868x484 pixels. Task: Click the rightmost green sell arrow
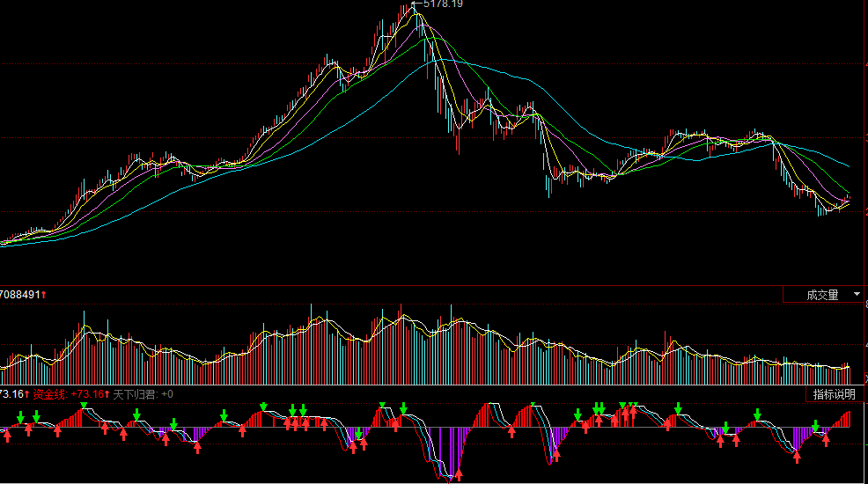point(816,427)
